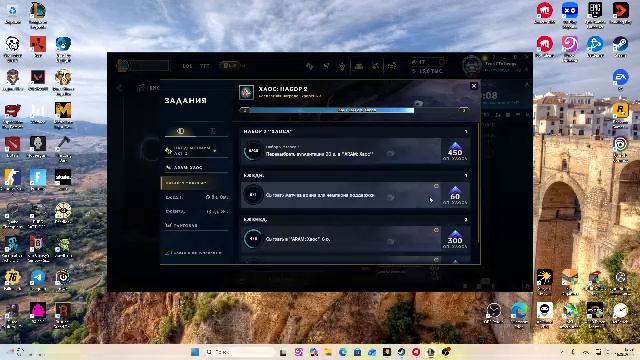The width and height of the screenshot is (640, 360).
Task: Click the currency balance showing 15,6 тыс.
Action: [428, 71]
